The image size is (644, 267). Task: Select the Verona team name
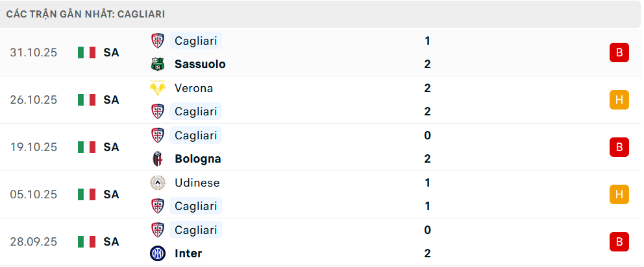pyautogui.click(x=193, y=88)
